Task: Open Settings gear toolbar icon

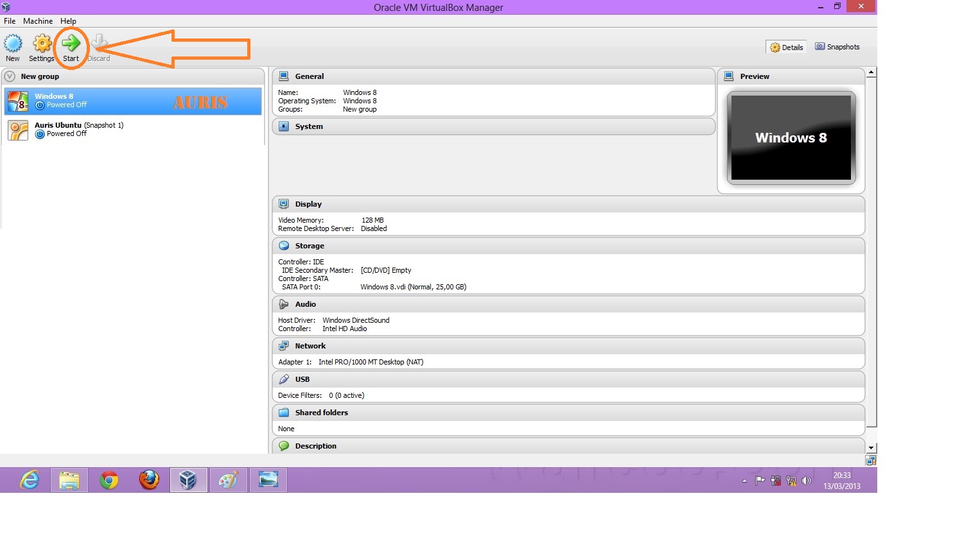Action: coord(42,44)
